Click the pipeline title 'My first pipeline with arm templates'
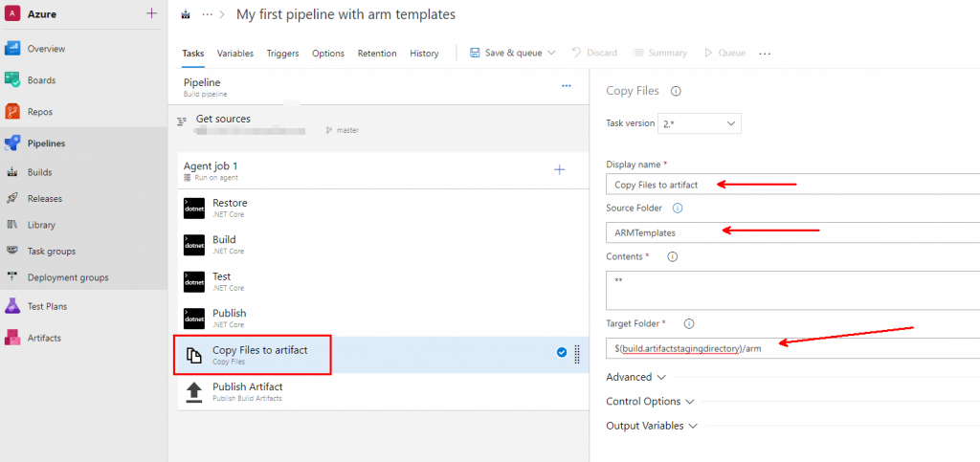 [x=345, y=14]
